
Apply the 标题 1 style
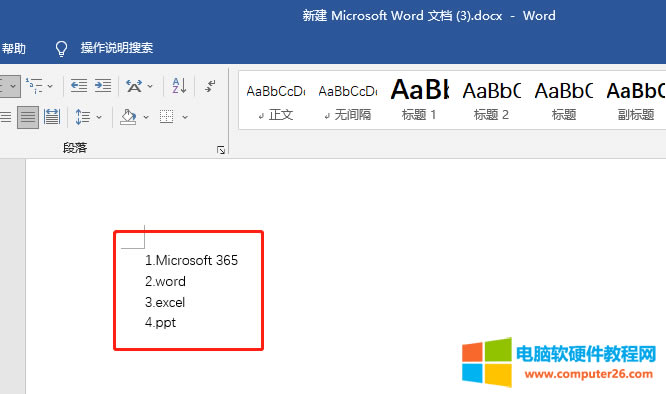(419, 100)
